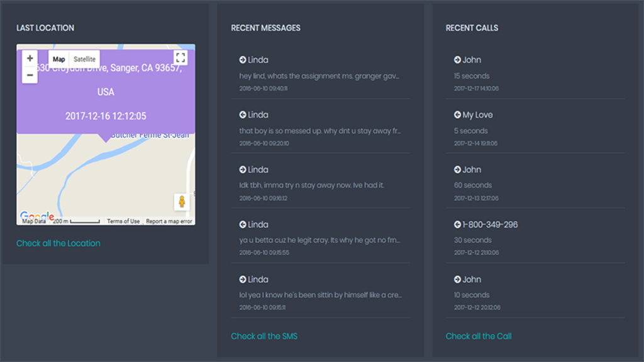Click the Google logo on the map
Screen dimensions: 644x362
coord(38,214)
